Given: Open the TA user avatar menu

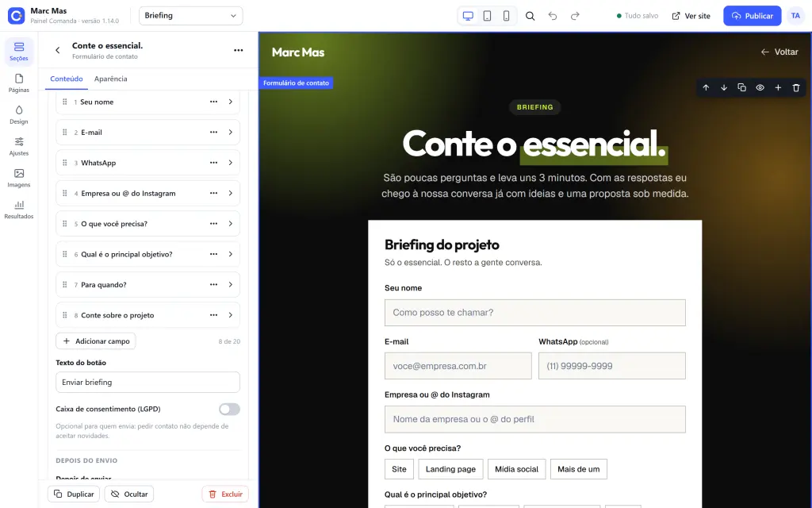Looking at the screenshot, I should tap(795, 16).
